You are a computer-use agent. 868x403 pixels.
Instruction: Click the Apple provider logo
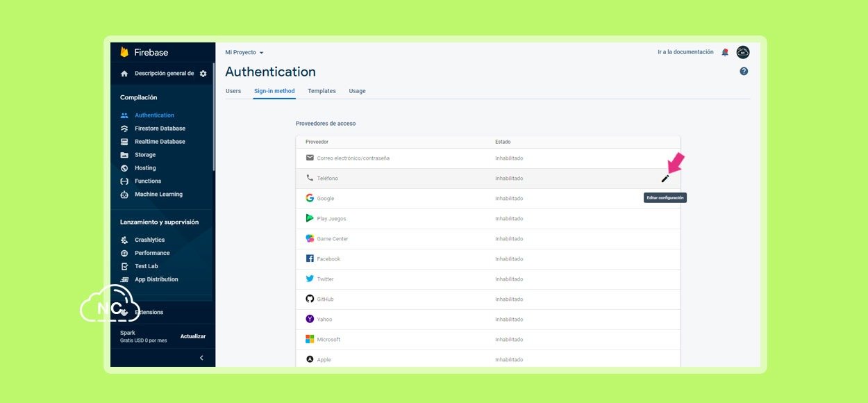[310, 359]
